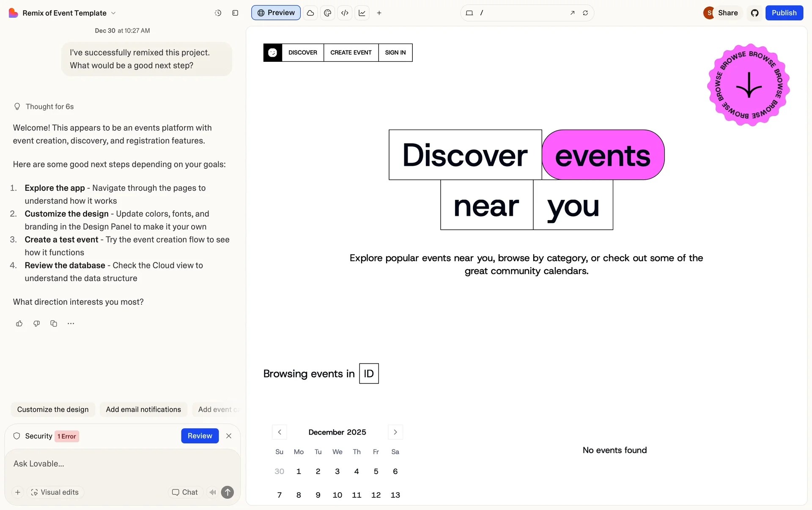Click the Publish button
This screenshot has width=812, height=510.
click(x=784, y=13)
